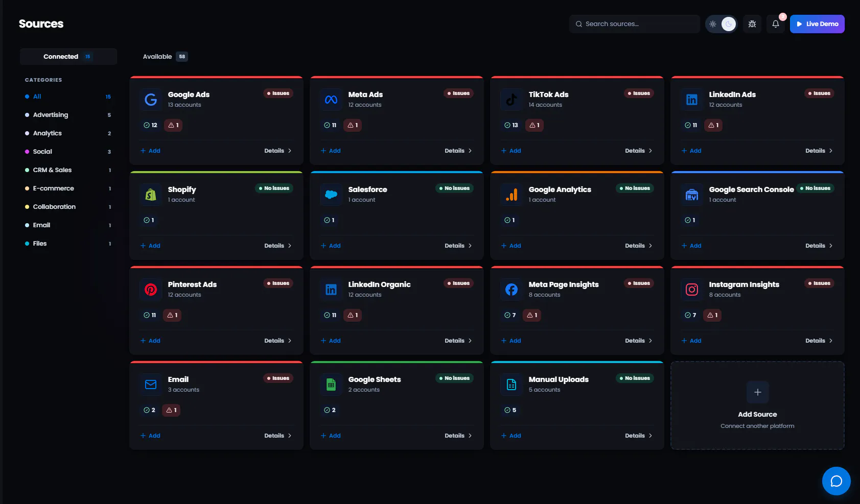This screenshot has width=860, height=504.
Task: Expand Details on the Google Ads card
Action: (x=278, y=151)
